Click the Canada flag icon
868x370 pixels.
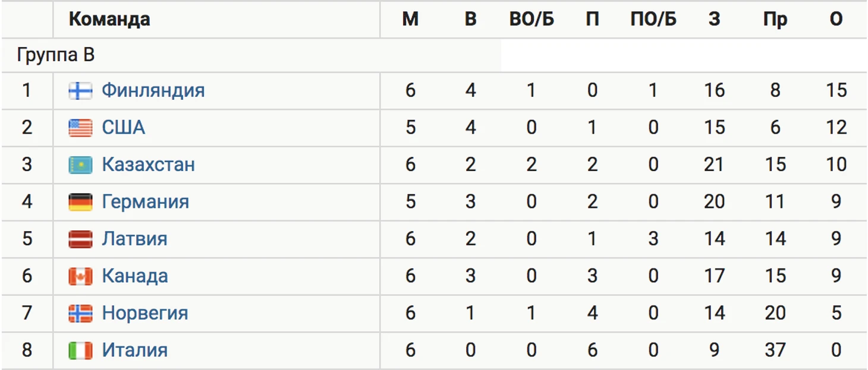coord(80,276)
